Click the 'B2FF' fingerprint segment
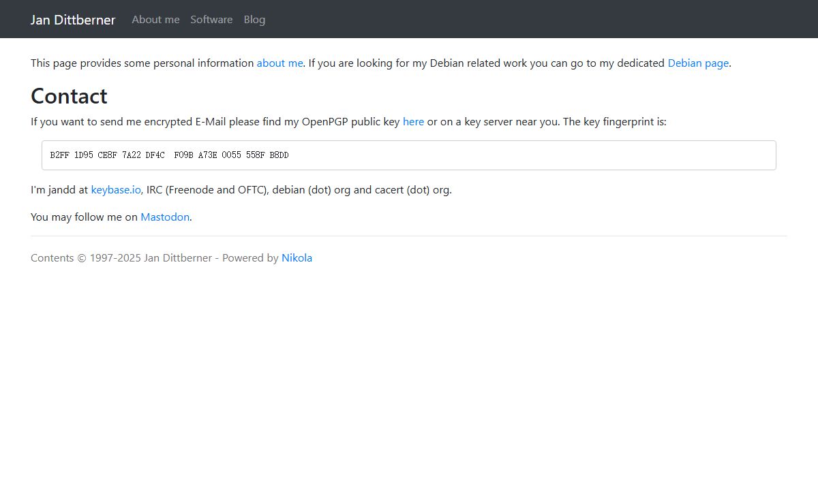Viewport: 818px width, 504px height. click(x=59, y=155)
